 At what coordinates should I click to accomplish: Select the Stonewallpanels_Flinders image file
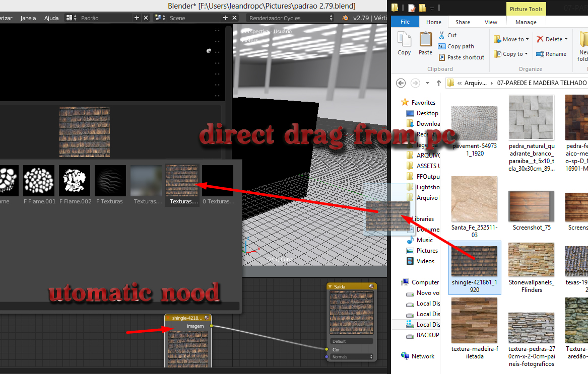click(x=532, y=268)
